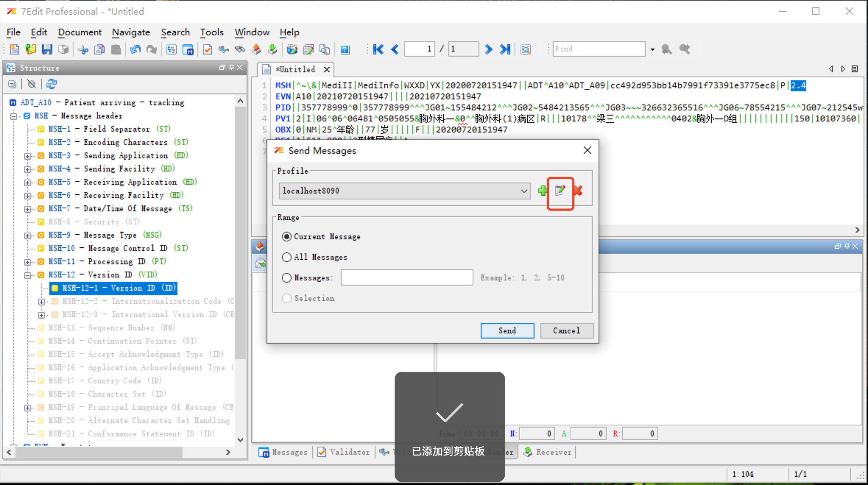Click the edit profile icon
The height and width of the screenshot is (485, 868).
tap(560, 191)
